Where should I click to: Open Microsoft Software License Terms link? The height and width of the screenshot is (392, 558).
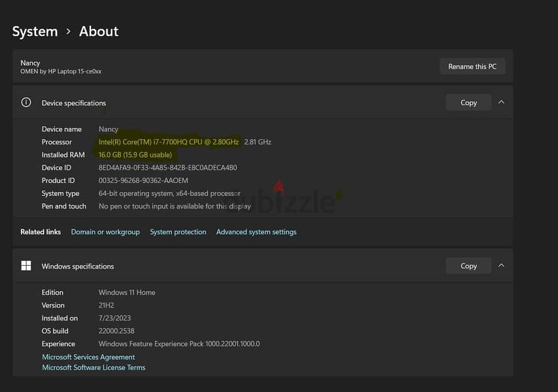tap(94, 367)
